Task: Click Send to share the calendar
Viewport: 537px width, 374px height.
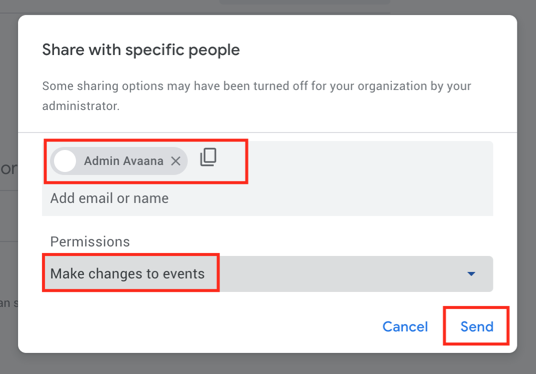Action: pos(476,326)
